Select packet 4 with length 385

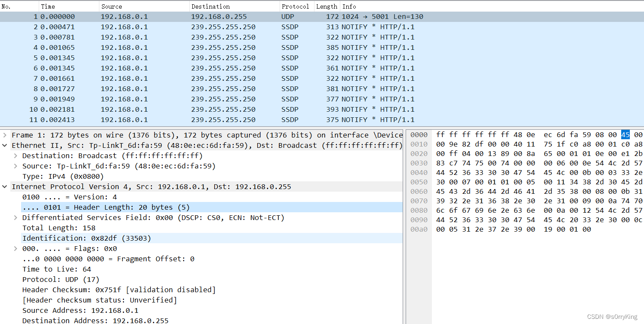click(322, 48)
